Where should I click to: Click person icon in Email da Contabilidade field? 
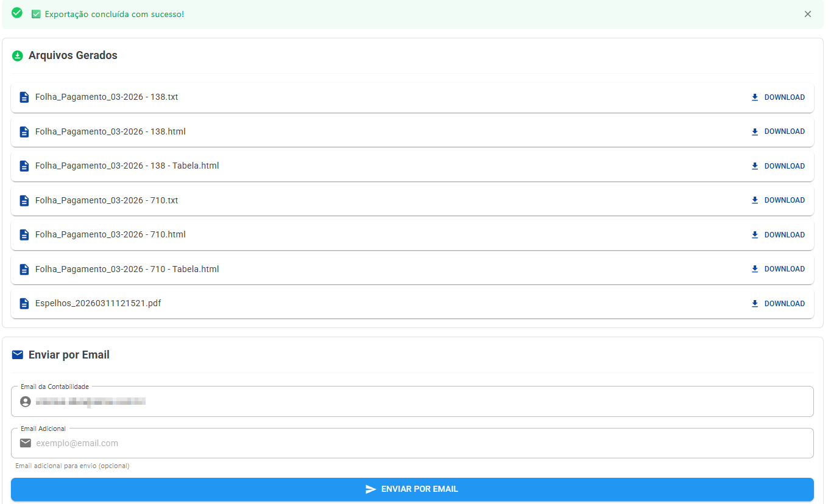coord(25,402)
